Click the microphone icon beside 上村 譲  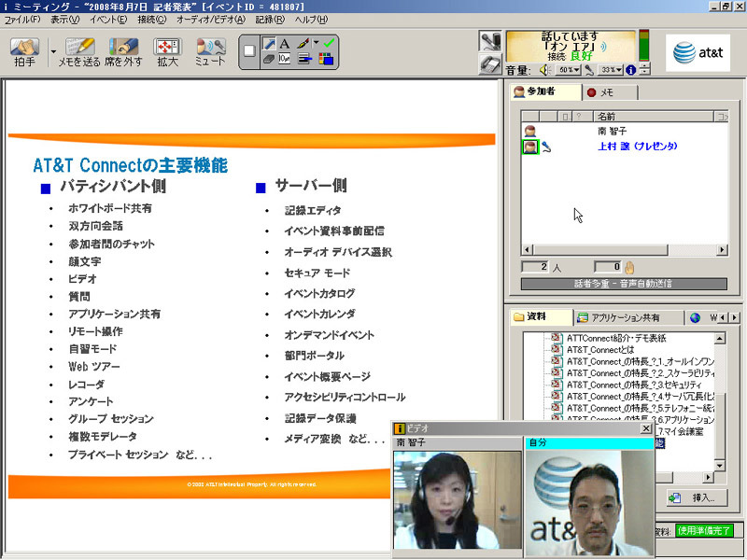[x=546, y=147]
